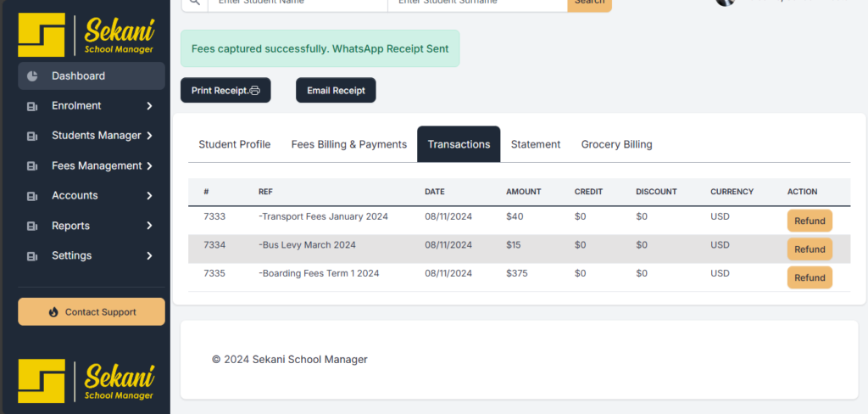Image resolution: width=868 pixels, height=414 pixels.
Task: Click the date of transaction 7333
Action: (x=448, y=216)
